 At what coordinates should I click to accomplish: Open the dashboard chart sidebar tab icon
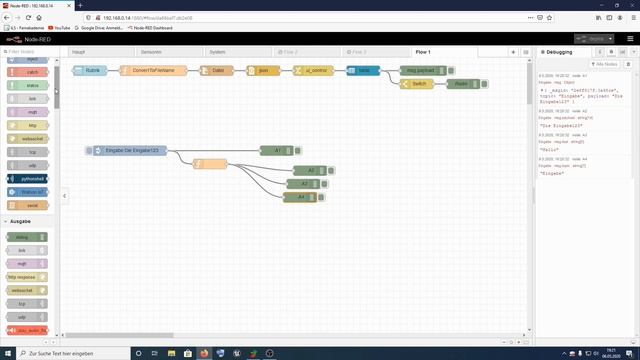[x=622, y=52]
